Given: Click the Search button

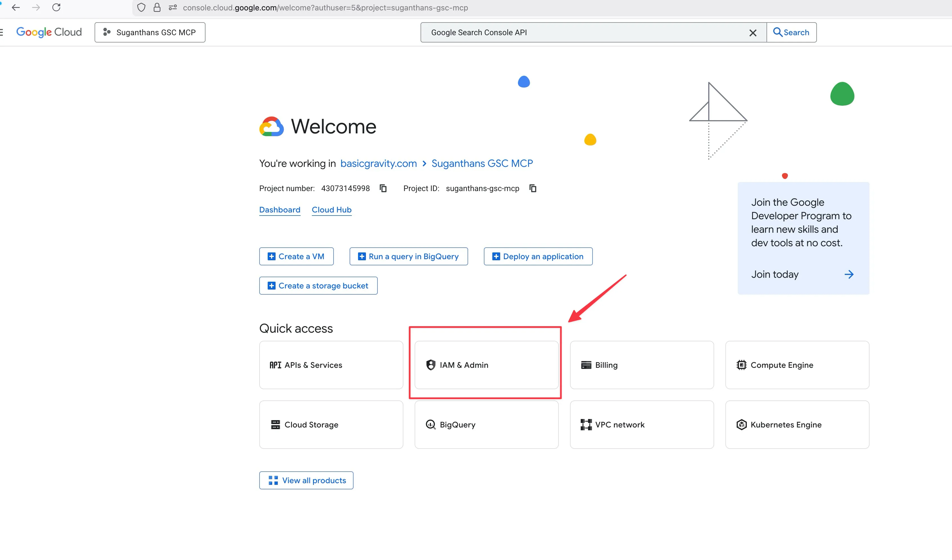Looking at the screenshot, I should click(791, 32).
